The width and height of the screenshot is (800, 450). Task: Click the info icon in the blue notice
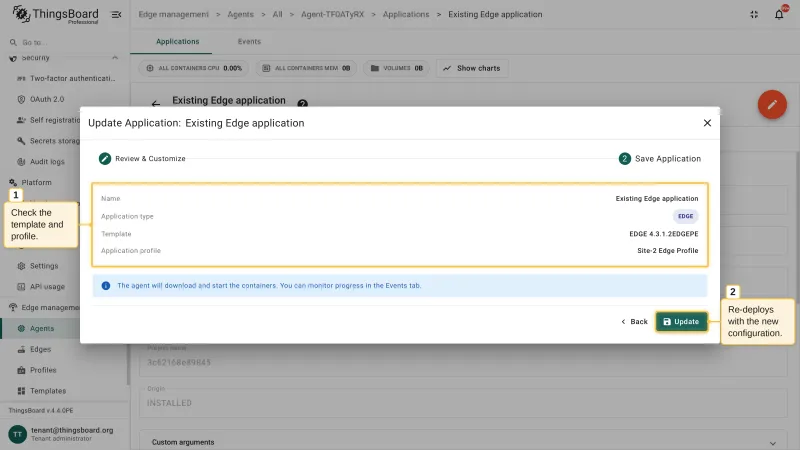(106, 286)
